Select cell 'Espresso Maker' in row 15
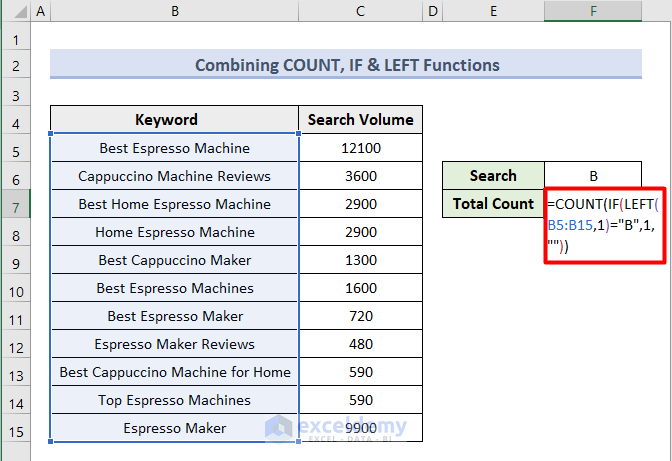672x461 pixels. point(174,428)
